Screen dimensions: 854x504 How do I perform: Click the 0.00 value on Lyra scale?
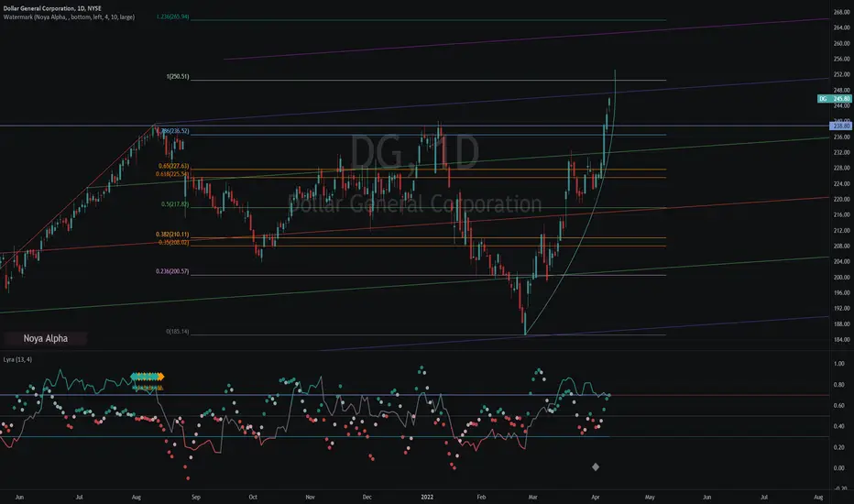click(839, 468)
